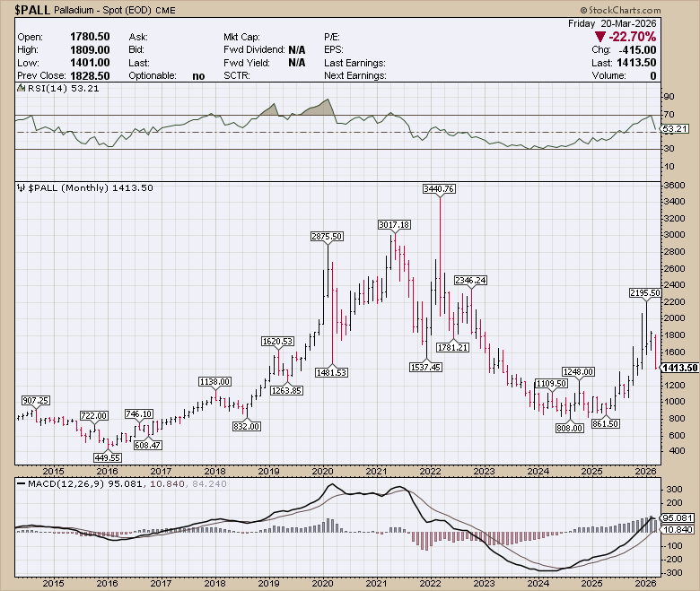
Task: Select the 832.00 low price label
Action: point(247,426)
